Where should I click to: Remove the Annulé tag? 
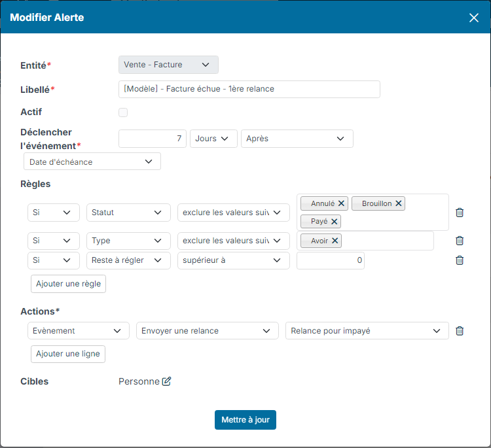coord(341,203)
